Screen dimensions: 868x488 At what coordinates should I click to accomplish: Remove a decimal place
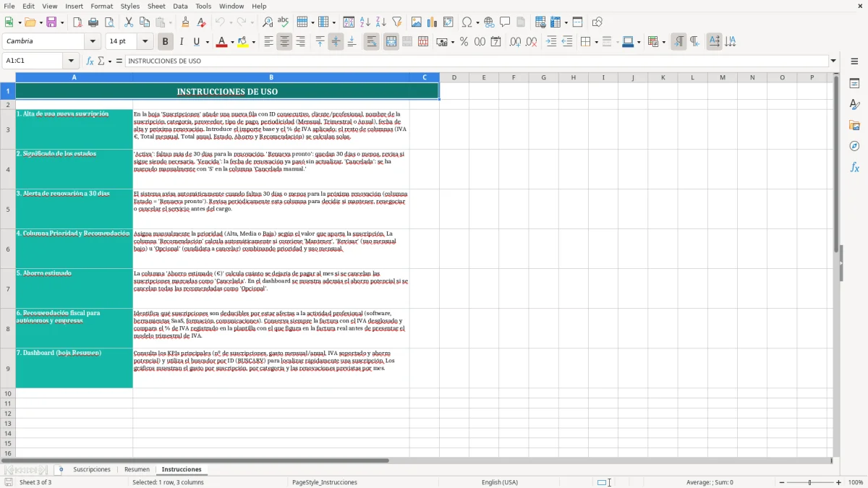click(531, 42)
